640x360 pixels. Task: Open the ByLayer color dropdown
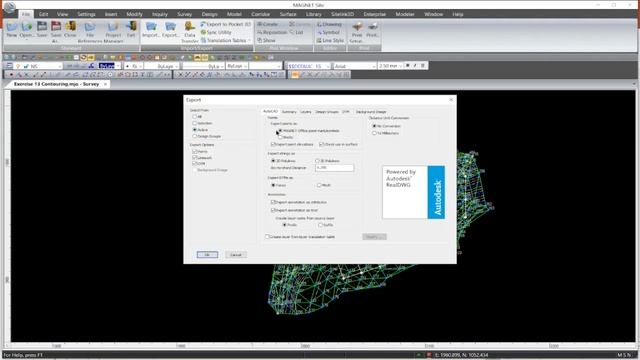(118, 66)
